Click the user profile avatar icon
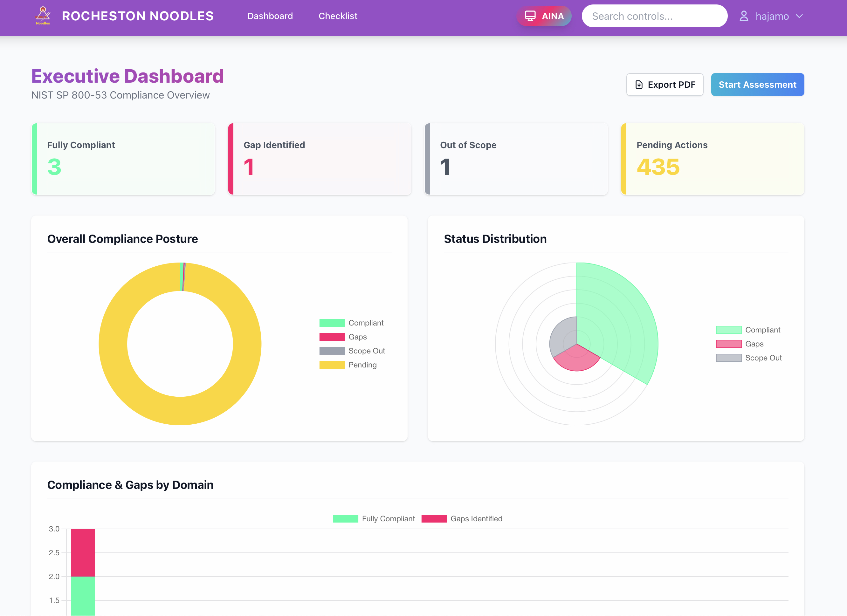Screen dimensions: 847x616 744,16
